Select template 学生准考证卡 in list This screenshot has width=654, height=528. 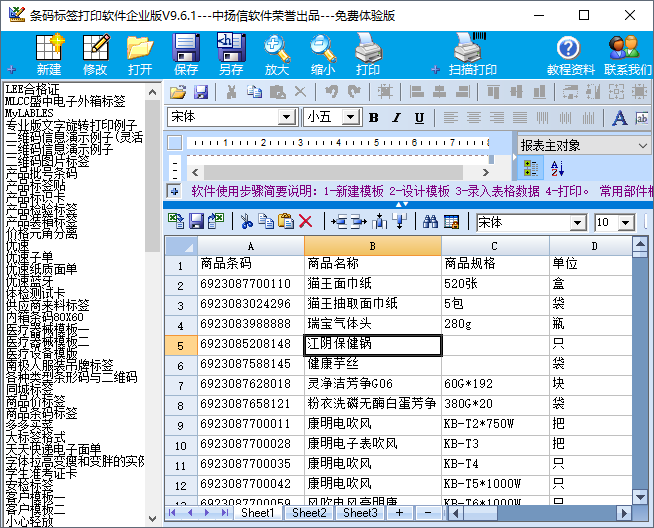click(41, 473)
